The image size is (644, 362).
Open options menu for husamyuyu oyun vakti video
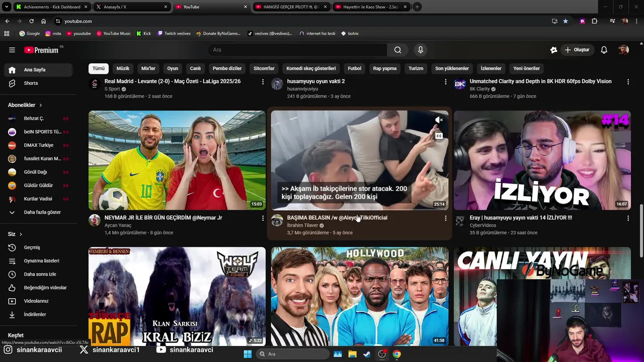pos(445,81)
